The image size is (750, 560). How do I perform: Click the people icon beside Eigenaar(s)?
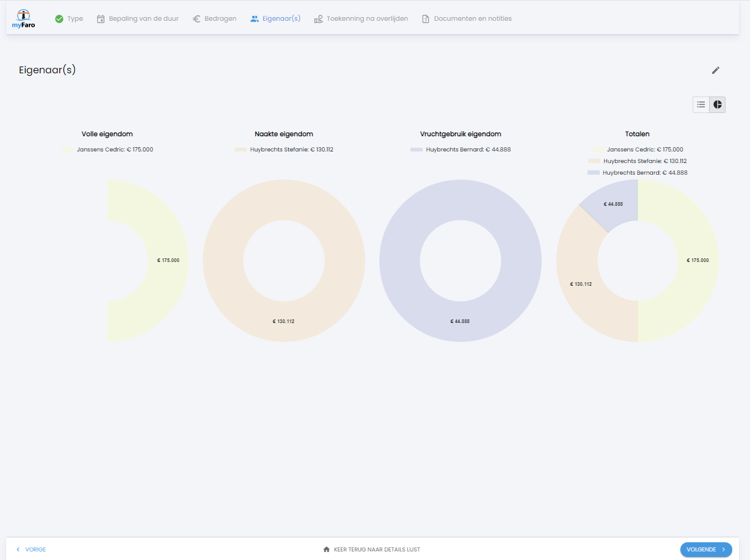(x=255, y=19)
